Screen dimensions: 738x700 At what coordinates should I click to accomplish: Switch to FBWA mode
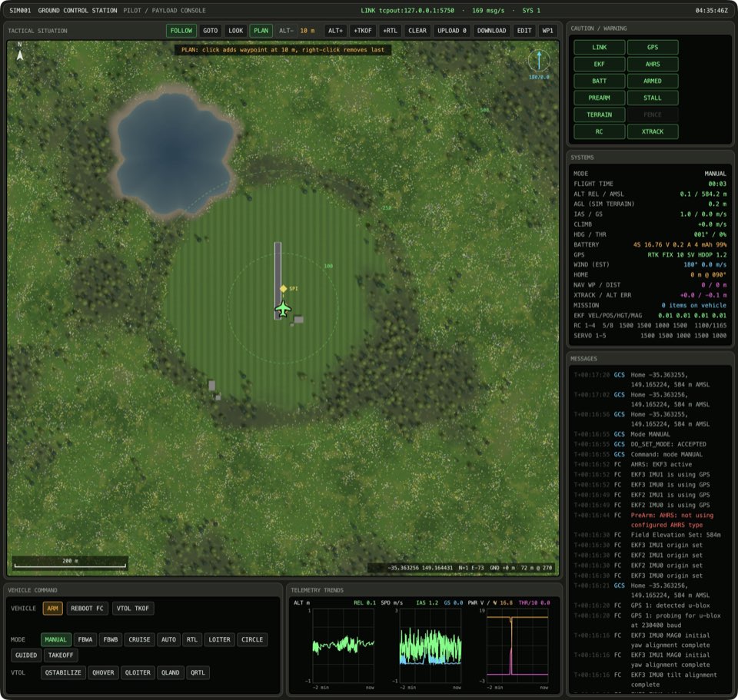click(x=85, y=640)
